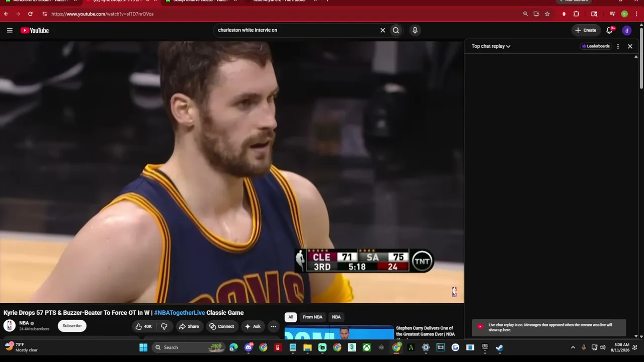The height and width of the screenshot is (362, 644).
Task: Click the Windows taskbar Search box
Action: (x=188, y=347)
